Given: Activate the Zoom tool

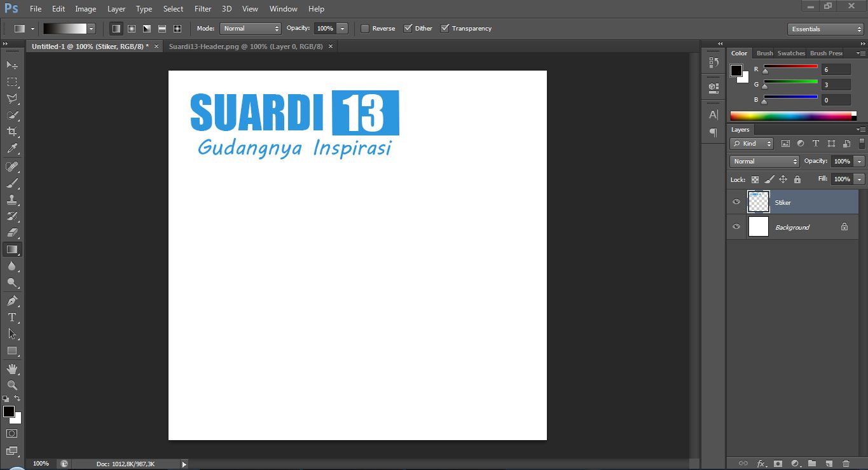Looking at the screenshot, I should [x=11, y=385].
